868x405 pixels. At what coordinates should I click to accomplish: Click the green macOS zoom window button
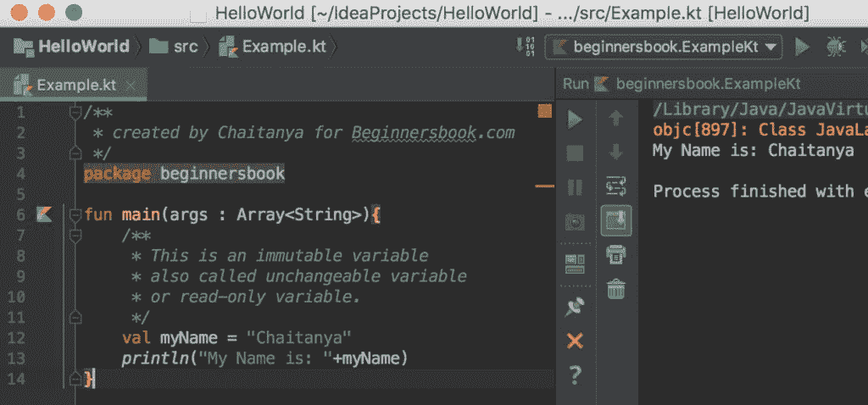(x=74, y=12)
